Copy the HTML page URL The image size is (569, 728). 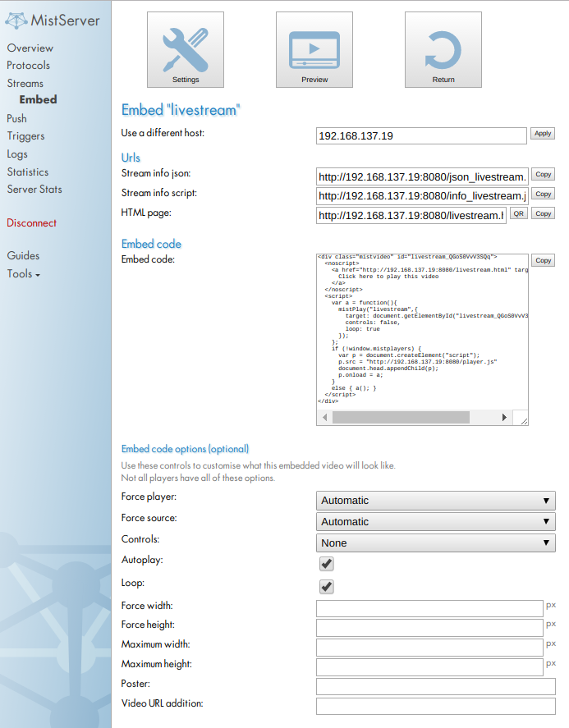(x=543, y=213)
